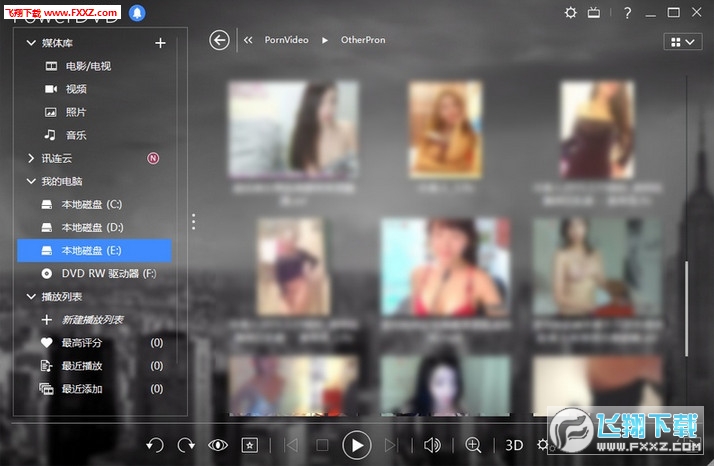Viewport: 714px width, 466px height.
Task: Open the view layout dropdown
Action: [x=682, y=42]
